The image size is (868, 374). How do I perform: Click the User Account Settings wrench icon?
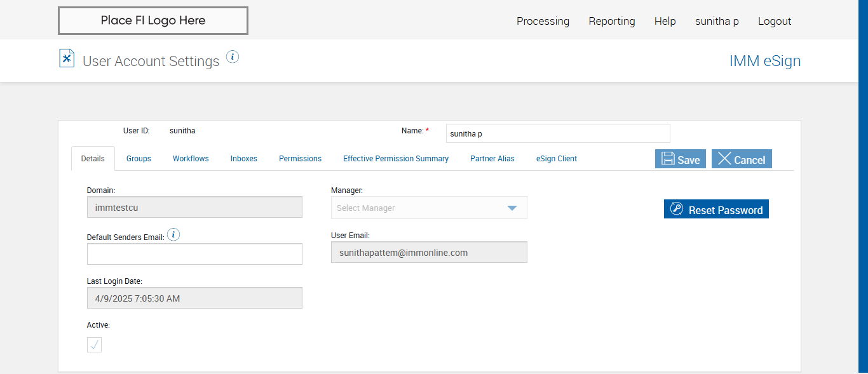[x=67, y=58]
